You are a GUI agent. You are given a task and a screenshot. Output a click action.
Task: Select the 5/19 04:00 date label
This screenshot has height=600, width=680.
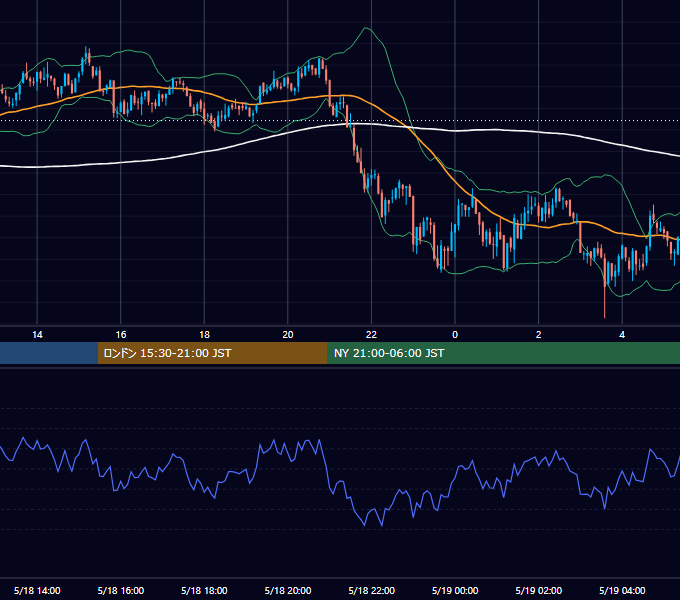[622, 590]
